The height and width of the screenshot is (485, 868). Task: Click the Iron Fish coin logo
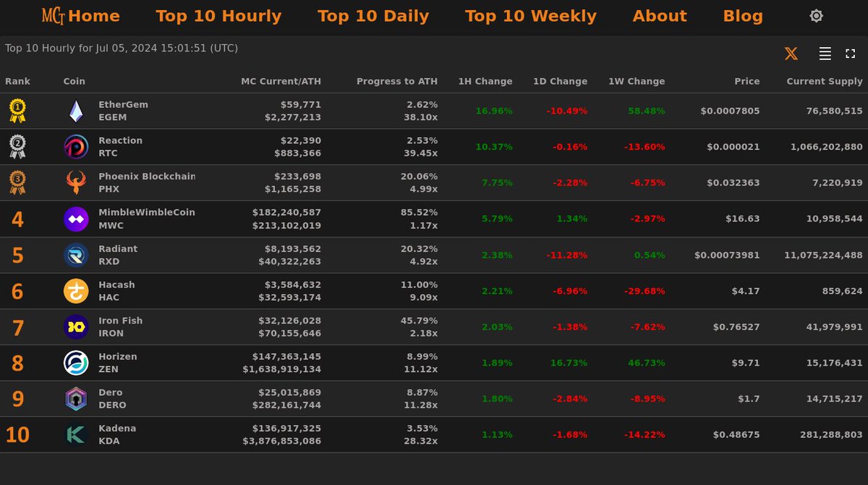click(x=76, y=326)
